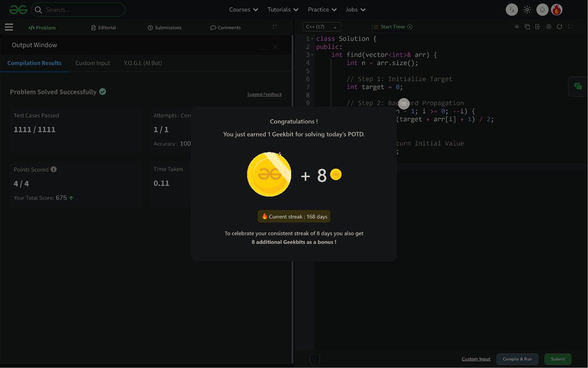Open the Y.O.G.I. (AI Bot) tab
The width and height of the screenshot is (588, 368).
click(143, 63)
